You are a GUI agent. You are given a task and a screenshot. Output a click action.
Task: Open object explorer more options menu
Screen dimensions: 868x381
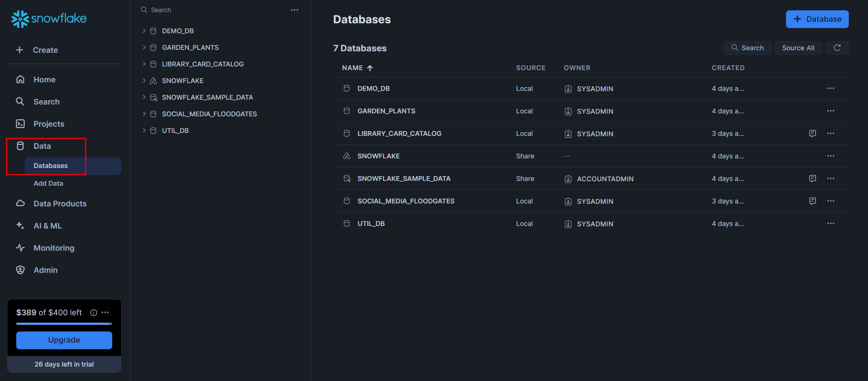pyautogui.click(x=294, y=10)
